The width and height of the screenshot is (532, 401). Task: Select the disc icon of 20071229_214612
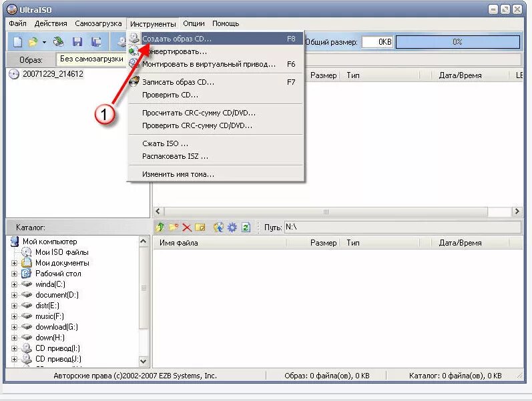click(x=14, y=74)
